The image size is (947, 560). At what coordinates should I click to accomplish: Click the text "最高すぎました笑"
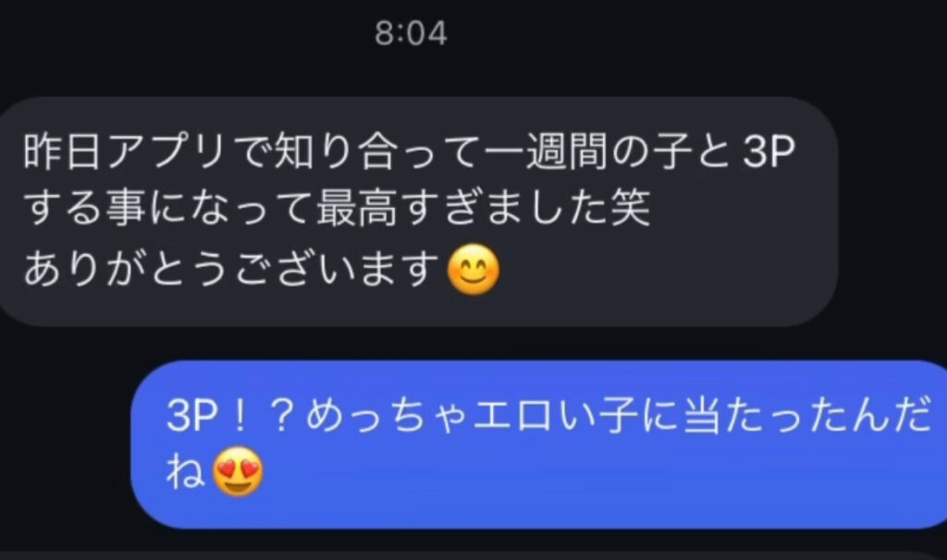point(483,208)
